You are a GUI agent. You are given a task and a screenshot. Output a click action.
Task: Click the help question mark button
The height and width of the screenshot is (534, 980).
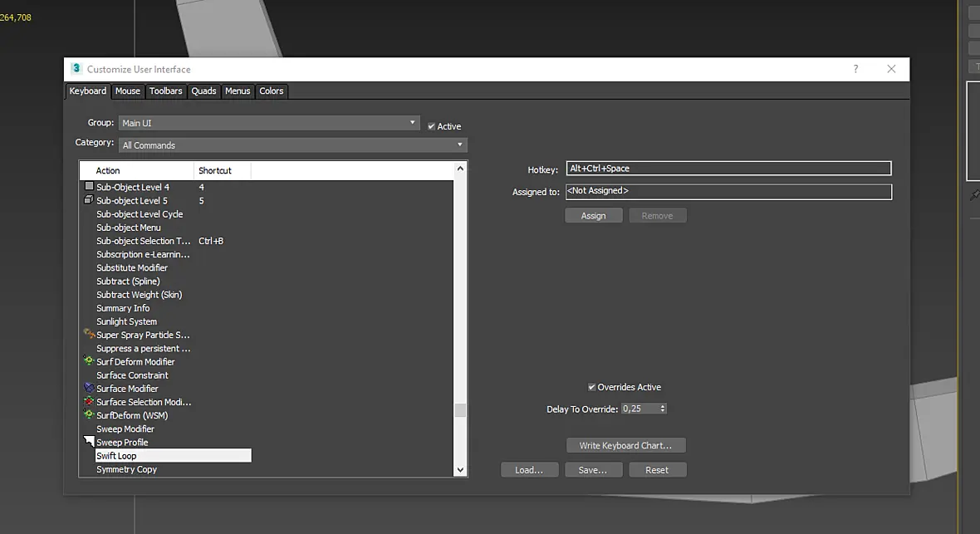(855, 69)
